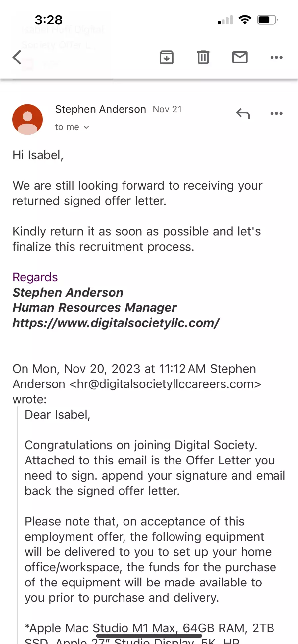Expand the 'to me' recipient details
Image resolution: width=298 pixels, height=644 pixels.
72,127
